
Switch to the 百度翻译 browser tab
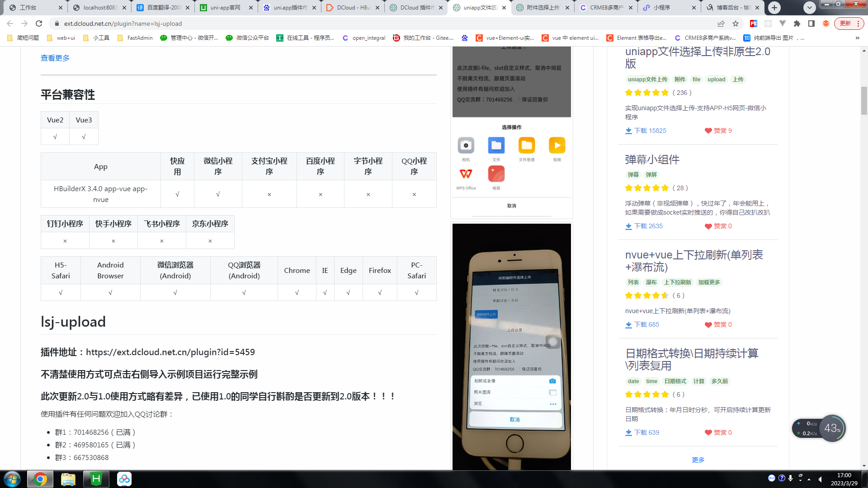(163, 8)
